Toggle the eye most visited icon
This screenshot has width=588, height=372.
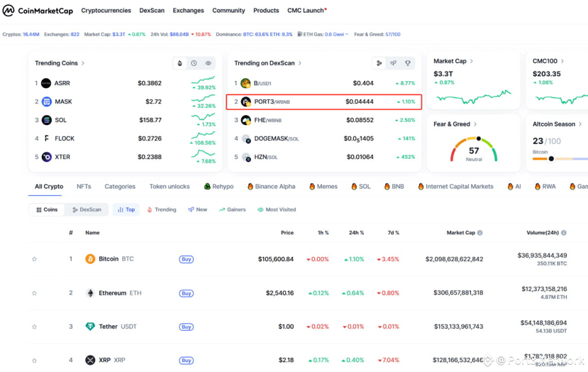[208, 63]
